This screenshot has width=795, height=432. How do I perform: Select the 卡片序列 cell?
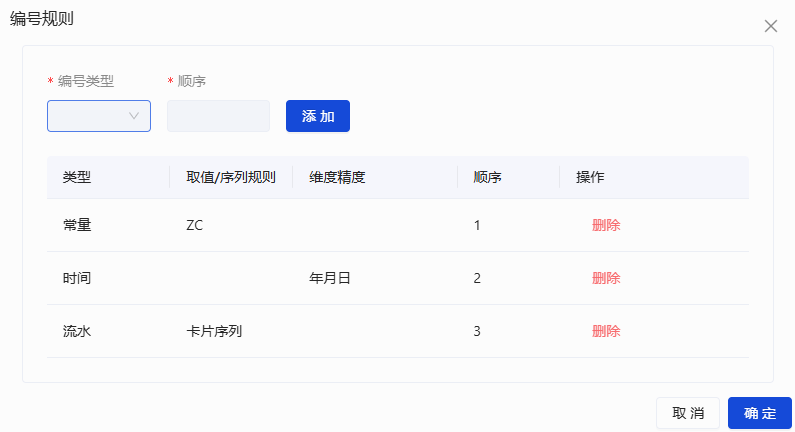click(x=214, y=331)
